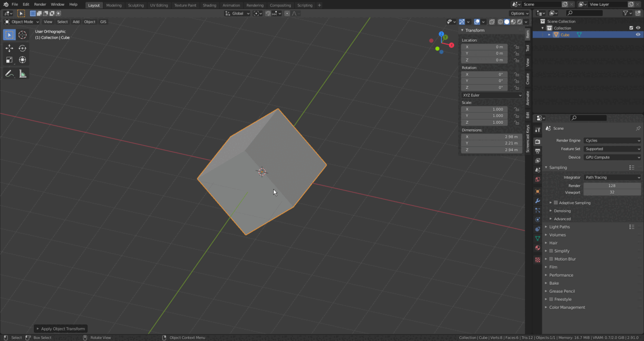The width and height of the screenshot is (644, 341).
Task: Click the Viewport samples field showing 32
Action: [x=612, y=192]
